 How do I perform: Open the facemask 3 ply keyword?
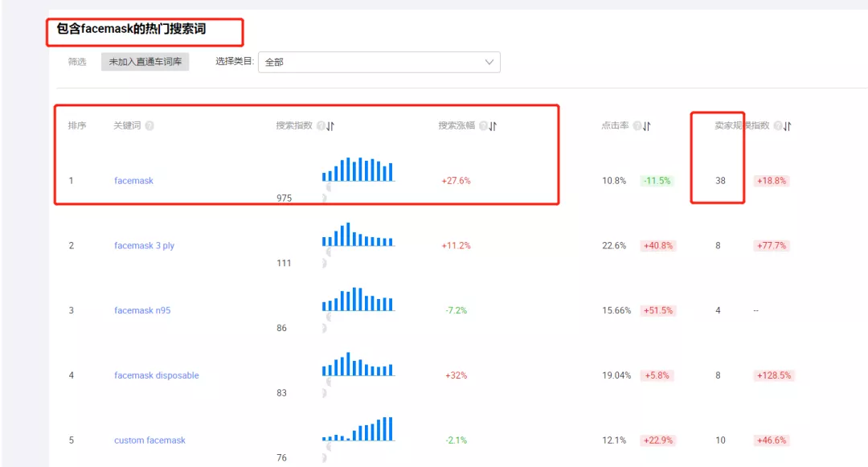144,246
